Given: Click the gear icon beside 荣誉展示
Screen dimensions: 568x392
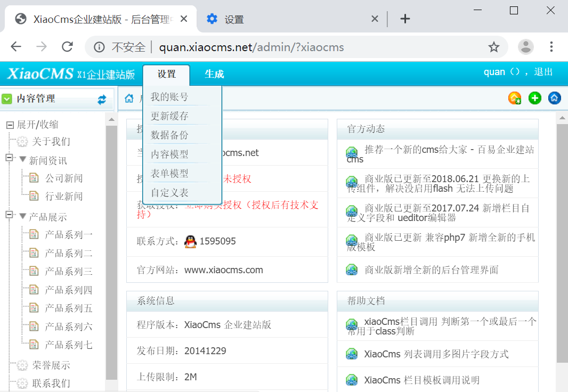Looking at the screenshot, I should point(22,365).
